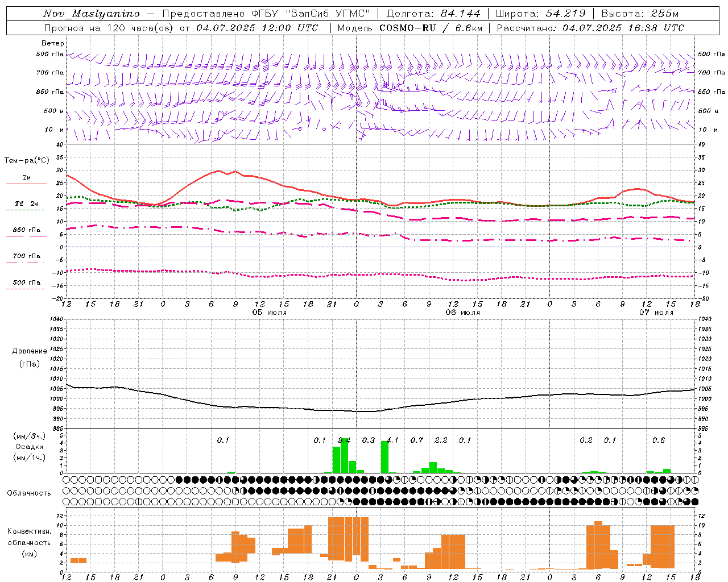Viewport: 728px width, 582px height.
Task: Click the 0.7 precipitation total
Action: coord(417,440)
